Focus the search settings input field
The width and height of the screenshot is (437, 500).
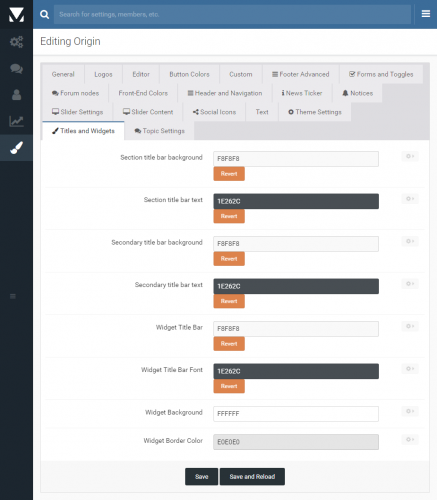(232, 14)
